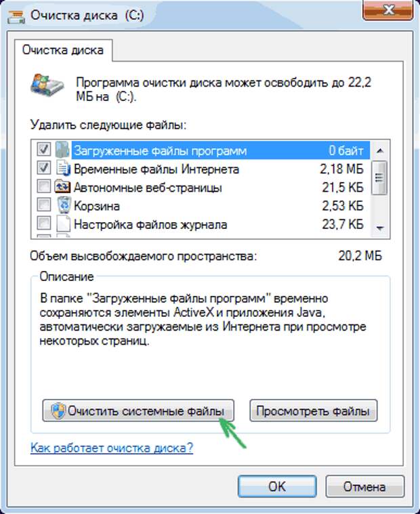
Task: Check the Автономные веб-страницы checkbox
Action: [43, 186]
